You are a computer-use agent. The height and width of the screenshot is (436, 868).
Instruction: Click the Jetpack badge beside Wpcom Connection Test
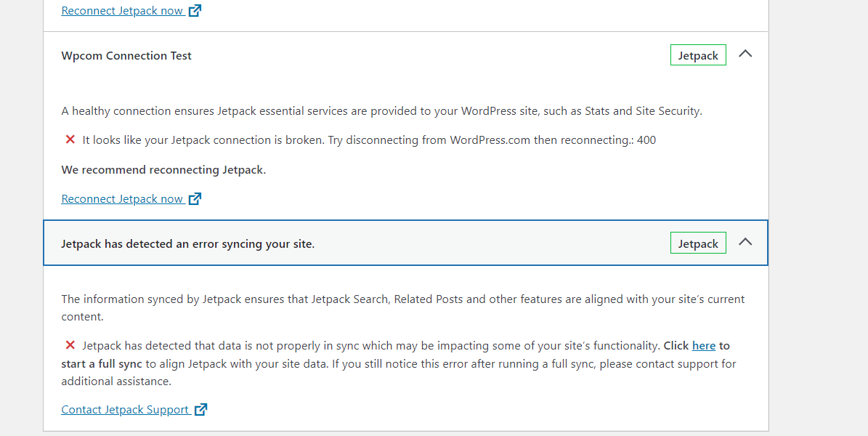(698, 55)
